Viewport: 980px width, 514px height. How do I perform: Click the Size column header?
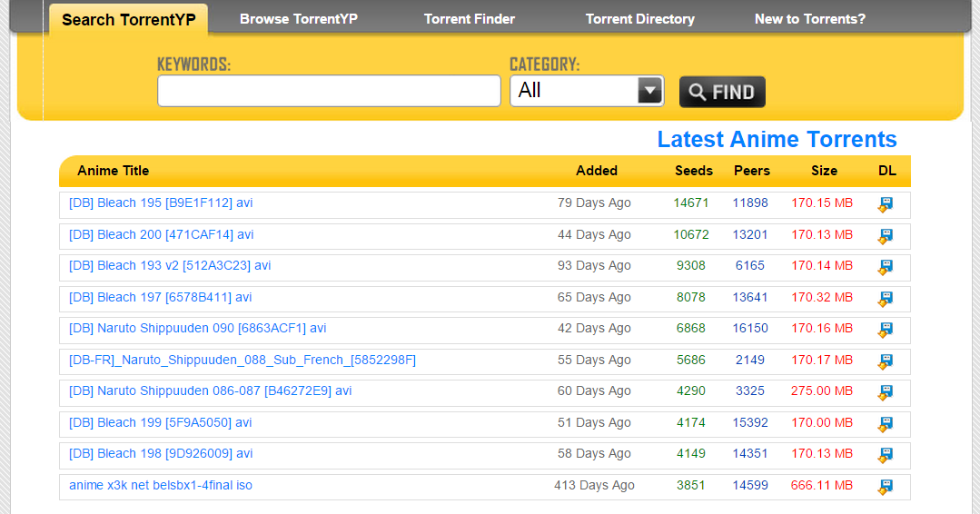click(825, 171)
